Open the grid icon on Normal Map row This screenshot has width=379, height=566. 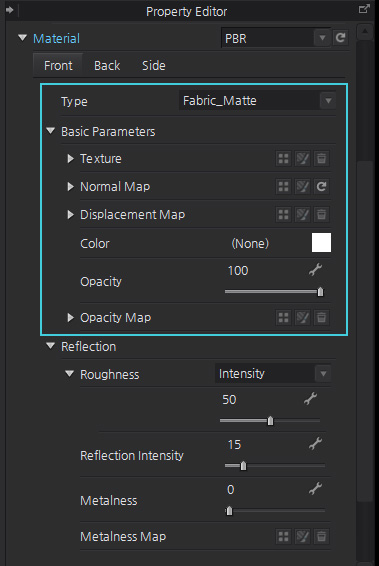pos(283,187)
